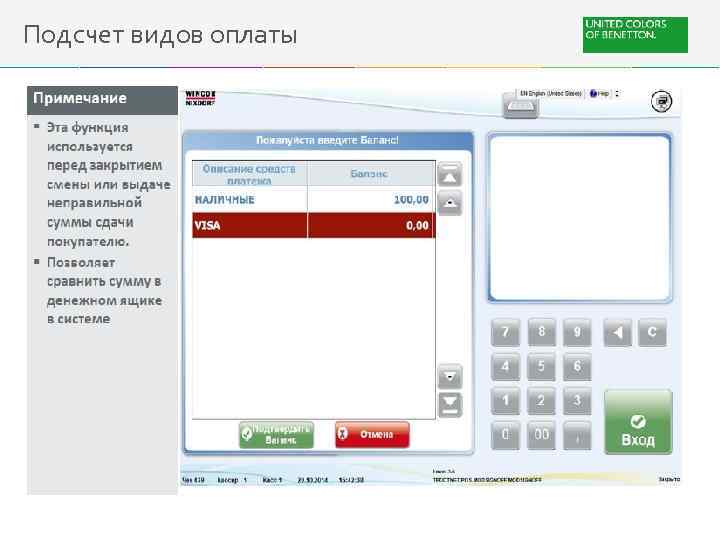The width and height of the screenshot is (720, 540).
Task: Click the red Отмена cancel button
Action: click(372, 434)
